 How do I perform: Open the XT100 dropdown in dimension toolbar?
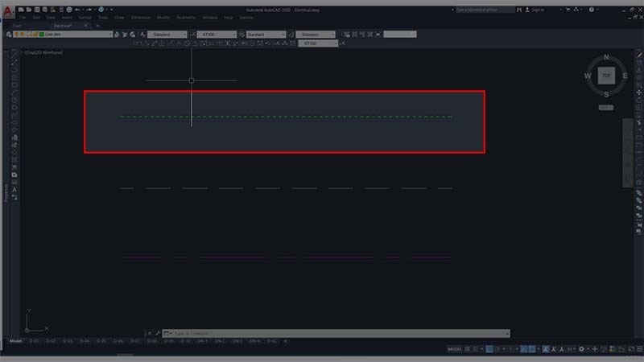318,43
